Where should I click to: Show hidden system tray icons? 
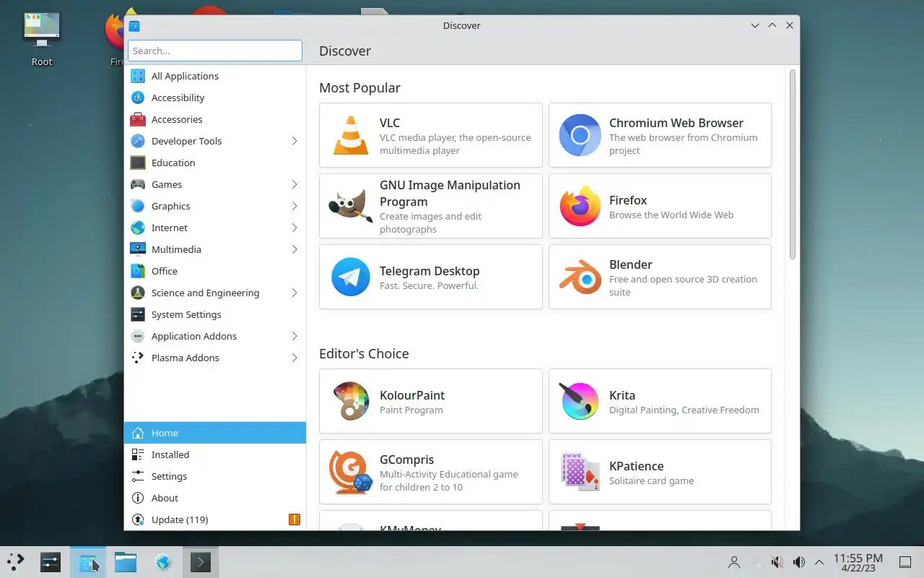[819, 562]
